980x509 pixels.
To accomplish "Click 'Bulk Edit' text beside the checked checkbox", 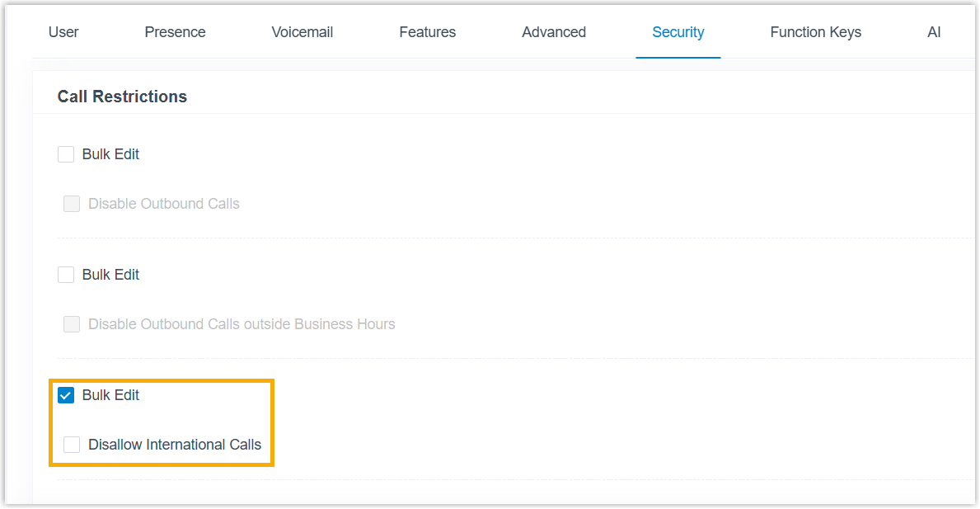I will pos(110,395).
